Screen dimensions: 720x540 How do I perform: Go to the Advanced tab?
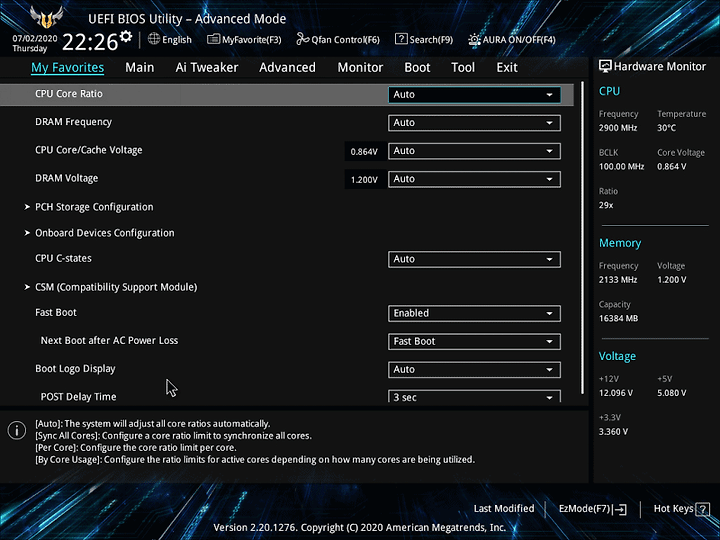[x=287, y=68]
